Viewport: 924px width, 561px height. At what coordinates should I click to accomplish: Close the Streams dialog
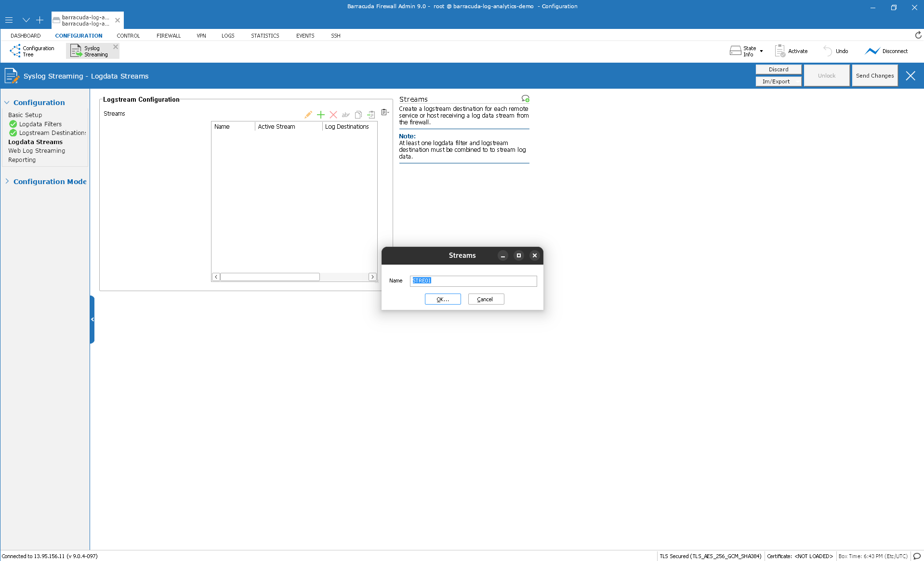[x=535, y=255]
